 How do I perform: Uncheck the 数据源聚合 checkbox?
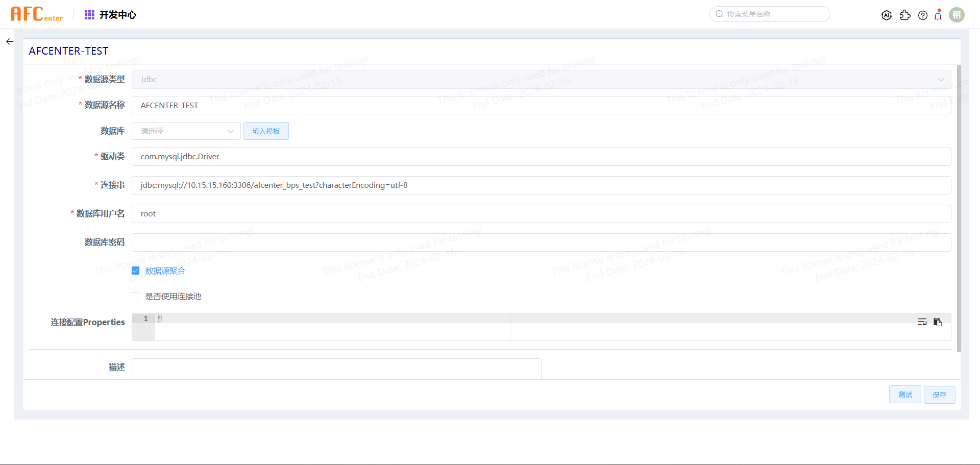click(x=136, y=271)
